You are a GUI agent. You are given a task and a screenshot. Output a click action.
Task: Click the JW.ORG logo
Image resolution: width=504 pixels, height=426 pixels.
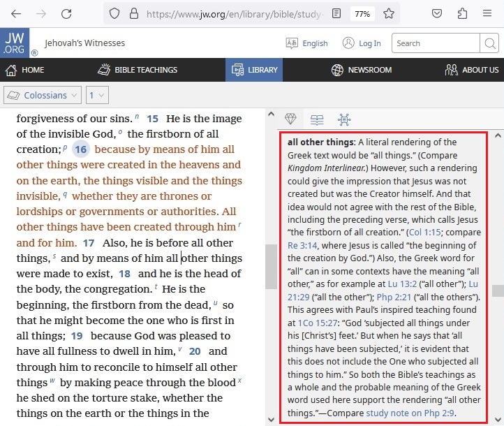pos(15,43)
